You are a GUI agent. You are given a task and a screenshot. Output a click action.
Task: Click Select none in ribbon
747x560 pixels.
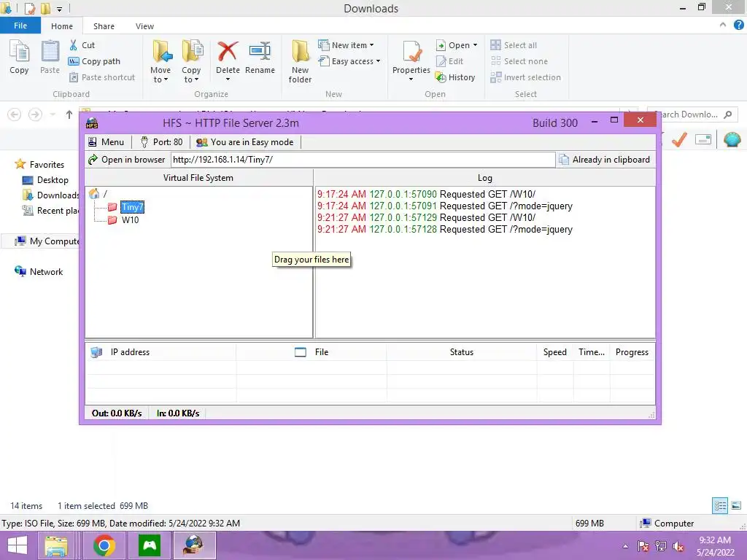pos(519,61)
